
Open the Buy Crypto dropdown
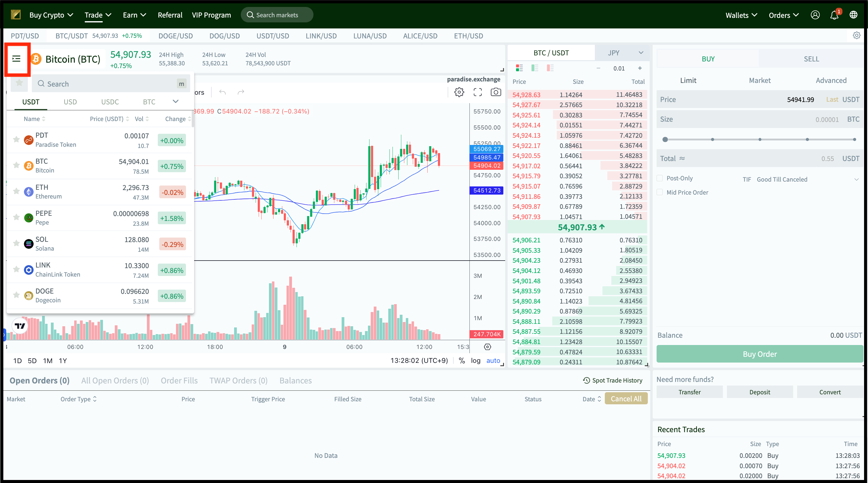point(51,15)
